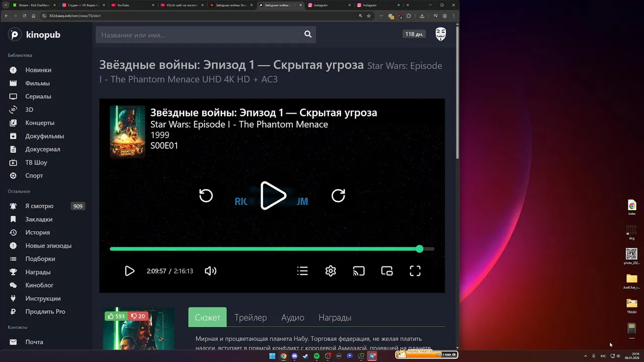Bookmark this page with the star icon

tap(369, 16)
